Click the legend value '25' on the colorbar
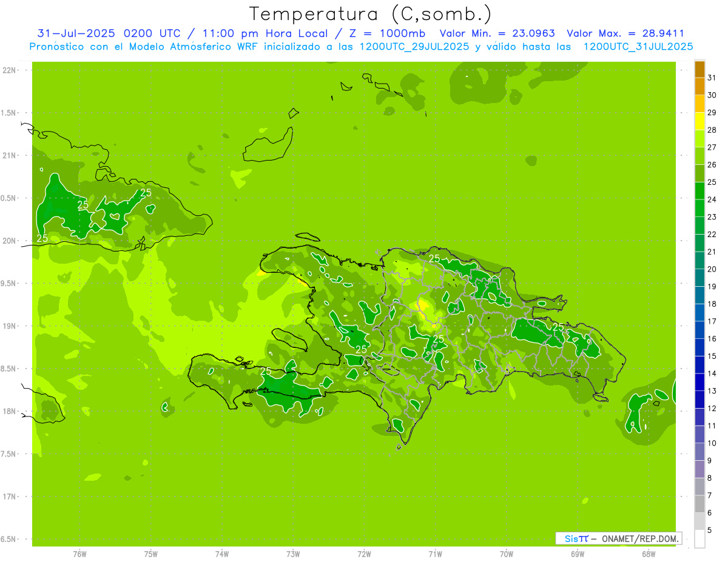The image size is (728, 562). (x=712, y=182)
